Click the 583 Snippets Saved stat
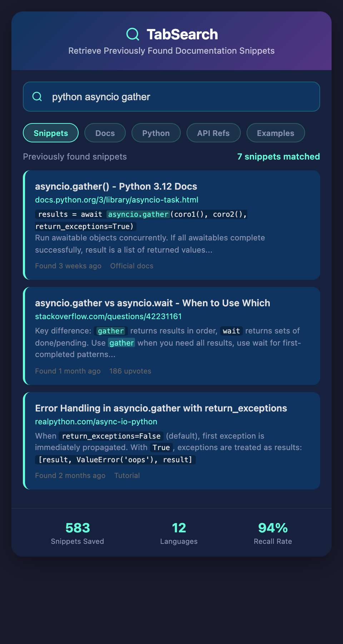The width and height of the screenshot is (343, 644). point(78,533)
